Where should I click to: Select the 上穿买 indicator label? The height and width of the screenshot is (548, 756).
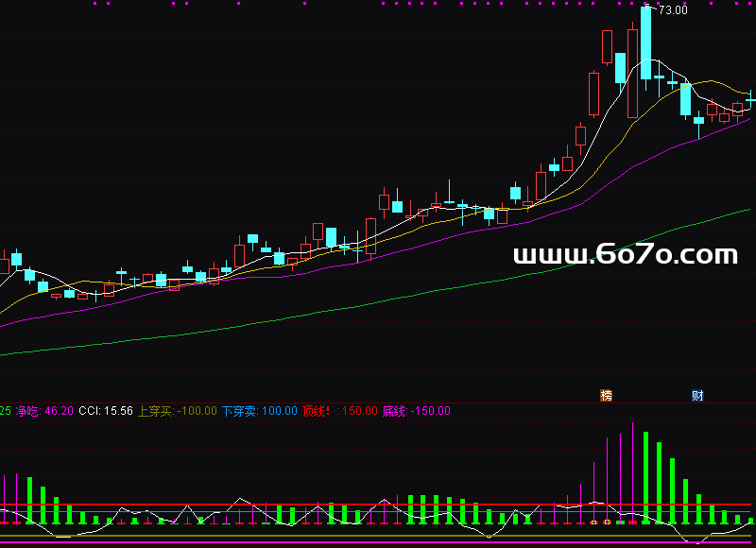coord(178,411)
